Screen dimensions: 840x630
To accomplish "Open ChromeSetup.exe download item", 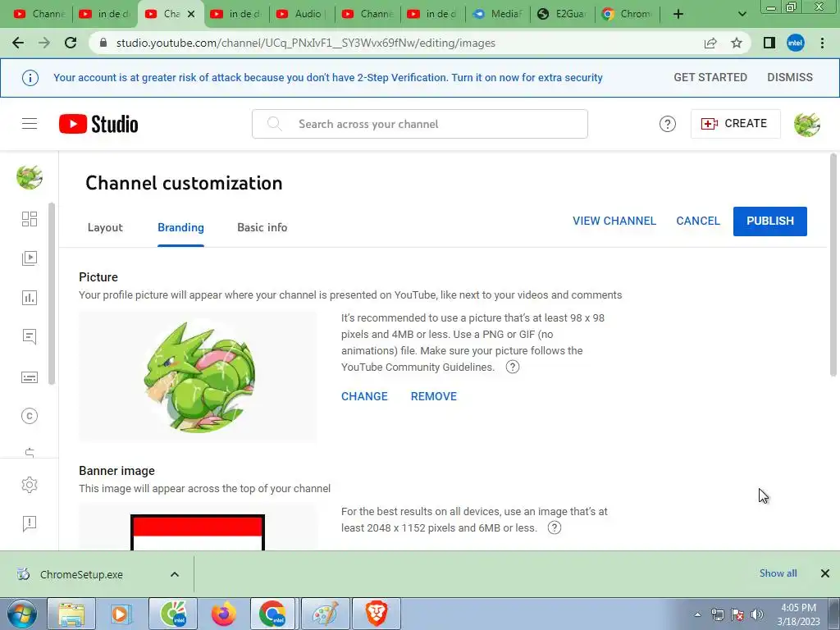I will pyautogui.click(x=81, y=574).
